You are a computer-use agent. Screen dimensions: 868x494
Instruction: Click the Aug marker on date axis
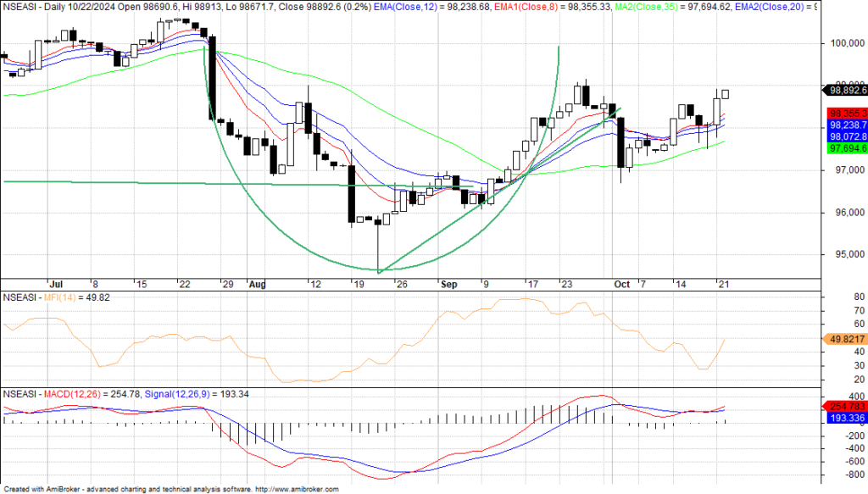(x=257, y=284)
